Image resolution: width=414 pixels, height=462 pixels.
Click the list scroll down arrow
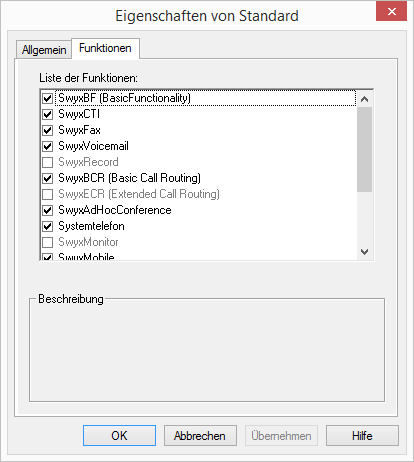click(x=364, y=252)
